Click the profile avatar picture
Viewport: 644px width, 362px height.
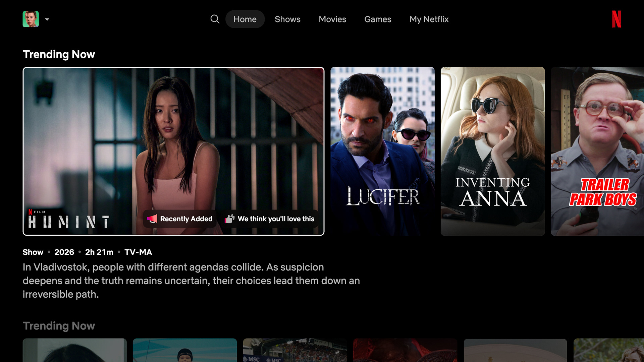pyautogui.click(x=31, y=19)
